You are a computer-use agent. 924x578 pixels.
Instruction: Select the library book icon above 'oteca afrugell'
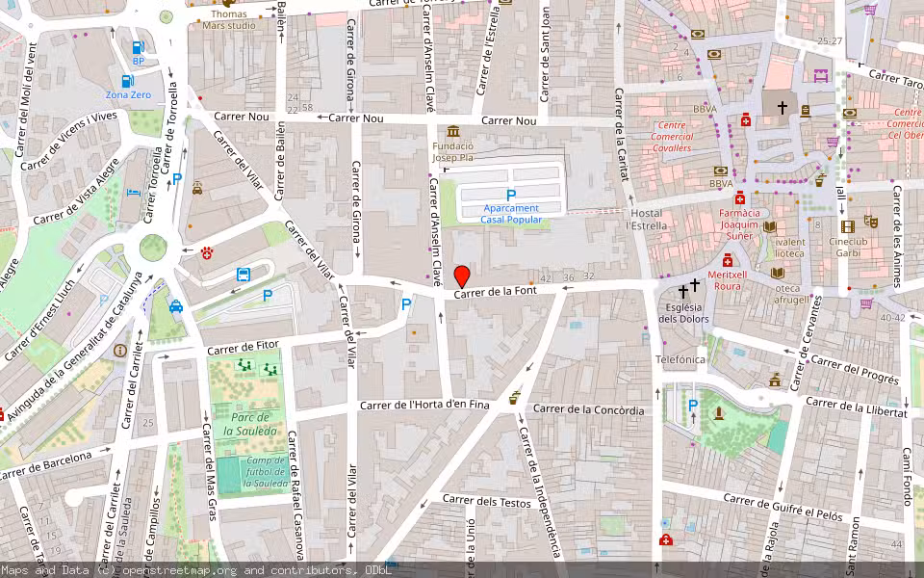point(778,273)
